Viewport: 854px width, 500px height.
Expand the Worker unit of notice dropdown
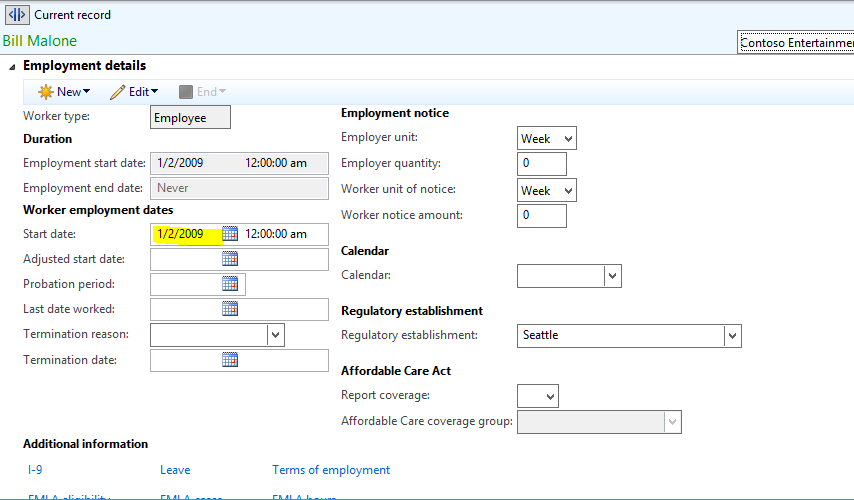[x=568, y=190]
